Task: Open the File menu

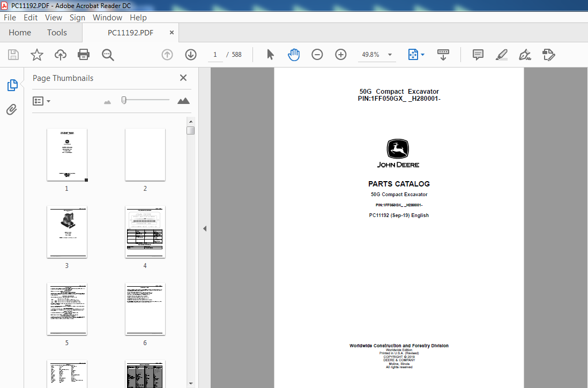Action: coord(10,18)
